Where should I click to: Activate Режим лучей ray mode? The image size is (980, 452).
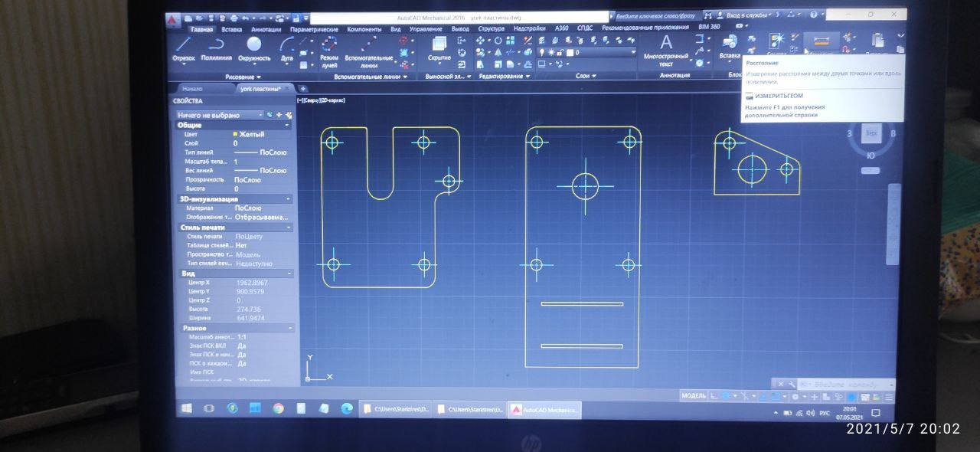329,52
